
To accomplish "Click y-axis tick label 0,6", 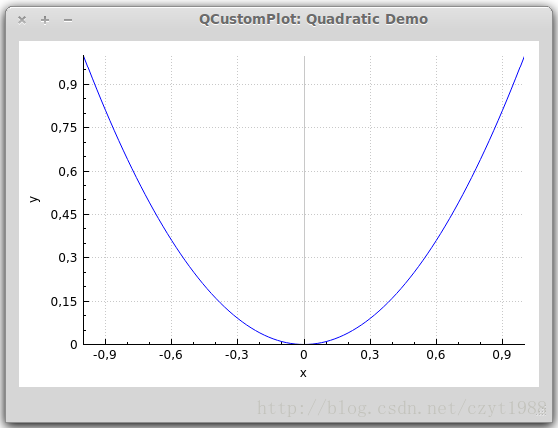I will 68,172.
